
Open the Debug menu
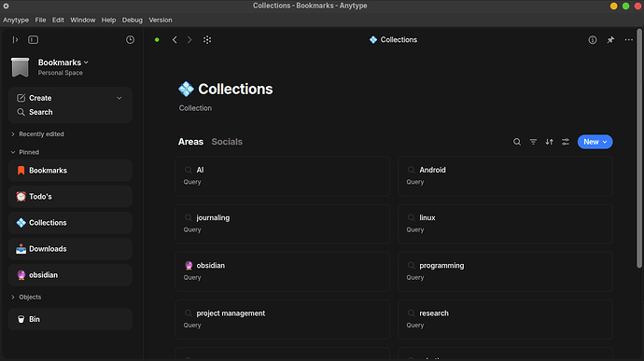point(133,20)
